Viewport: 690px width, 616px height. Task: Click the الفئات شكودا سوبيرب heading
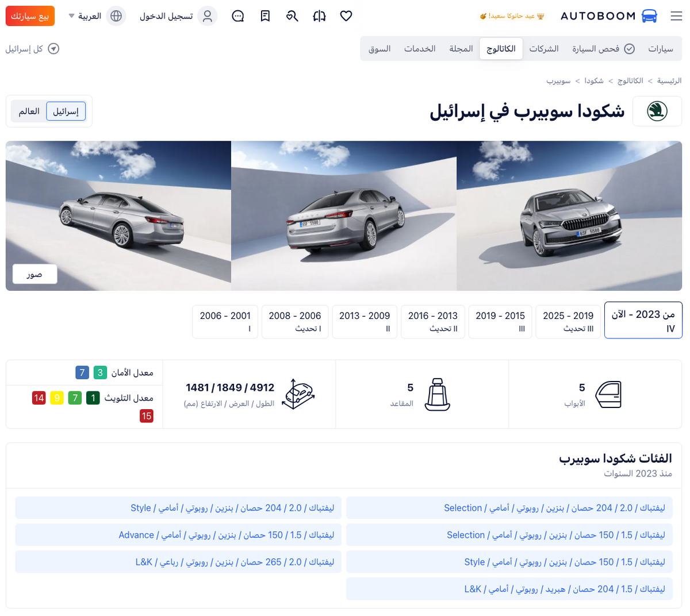pos(615,458)
